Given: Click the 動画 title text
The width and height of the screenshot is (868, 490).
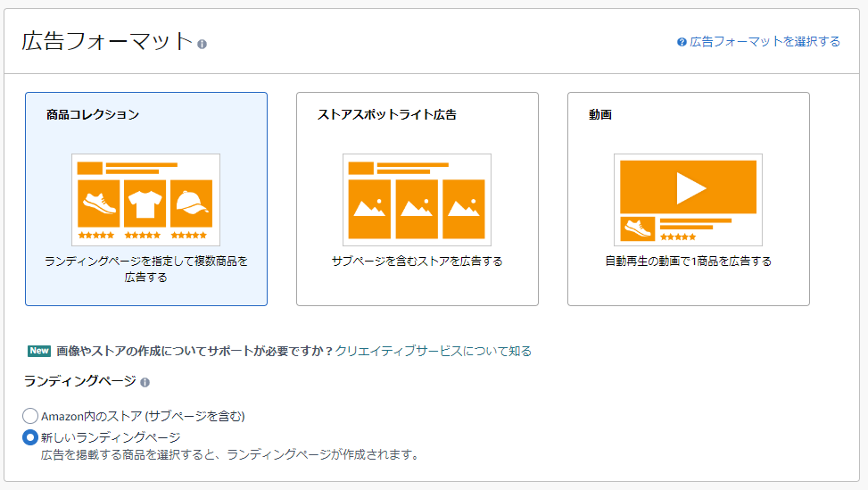Looking at the screenshot, I should tap(600, 114).
